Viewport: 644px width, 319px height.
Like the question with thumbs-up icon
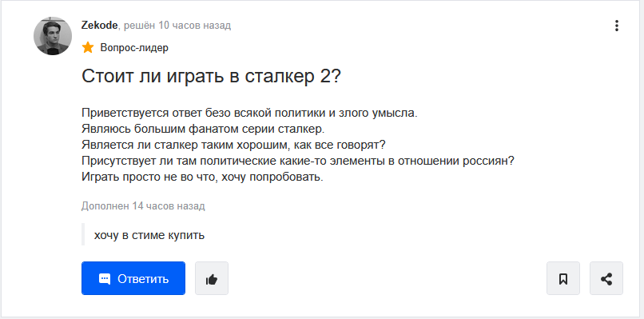(212, 278)
